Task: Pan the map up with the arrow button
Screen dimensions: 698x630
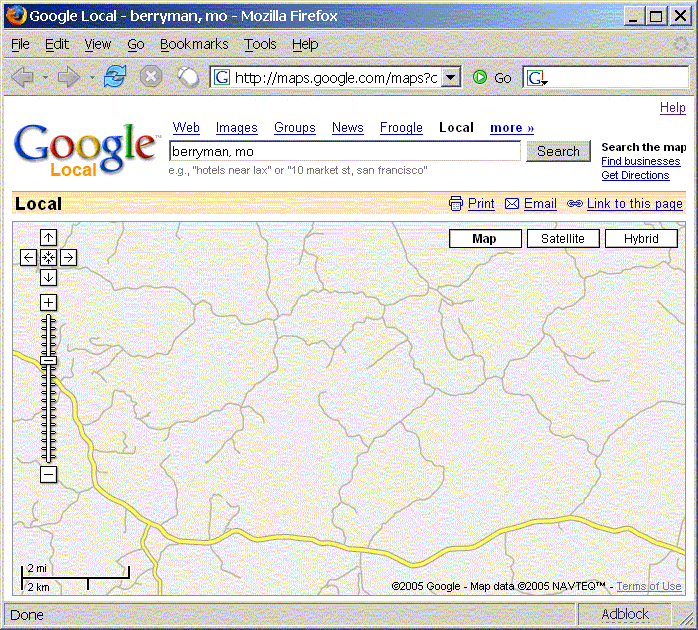Action: click(48, 237)
